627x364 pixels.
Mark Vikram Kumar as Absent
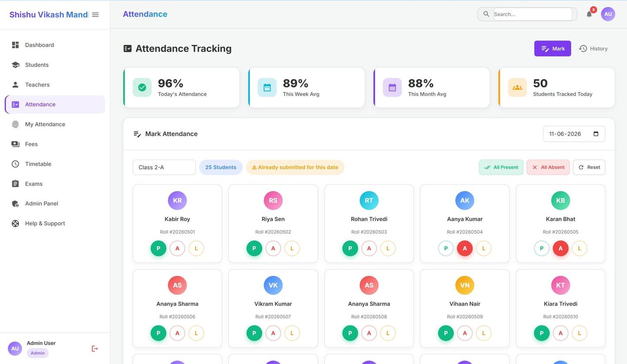(273, 333)
